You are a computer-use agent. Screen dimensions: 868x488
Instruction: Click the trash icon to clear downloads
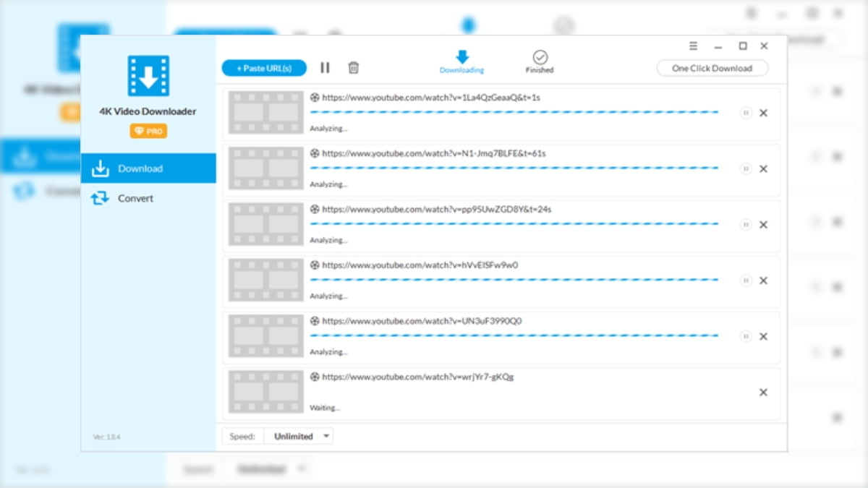tap(354, 67)
